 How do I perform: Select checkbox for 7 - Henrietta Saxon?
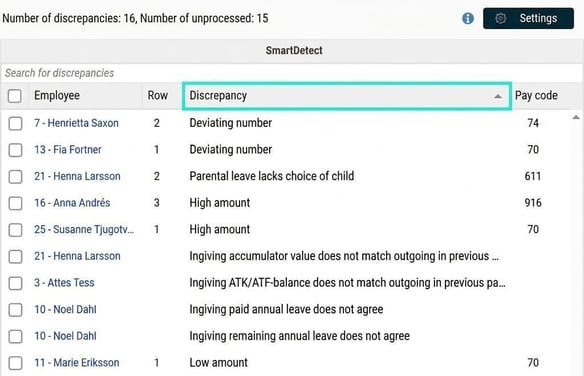click(15, 123)
